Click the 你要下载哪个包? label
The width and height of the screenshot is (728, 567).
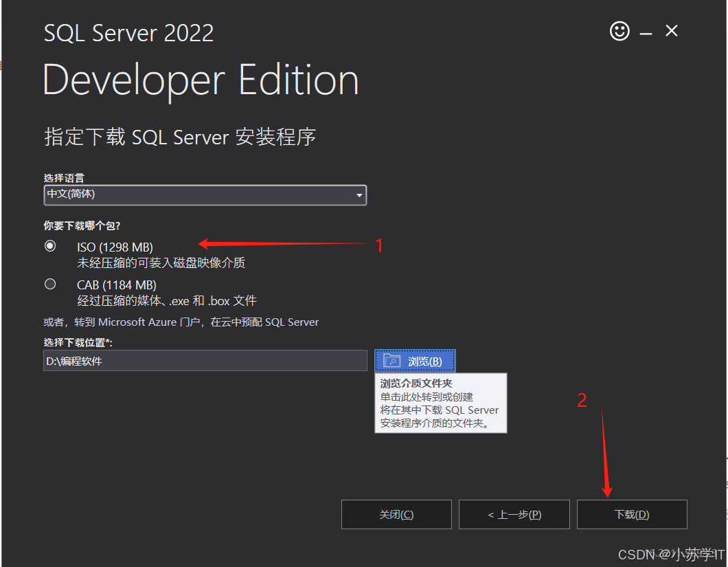[x=82, y=226]
